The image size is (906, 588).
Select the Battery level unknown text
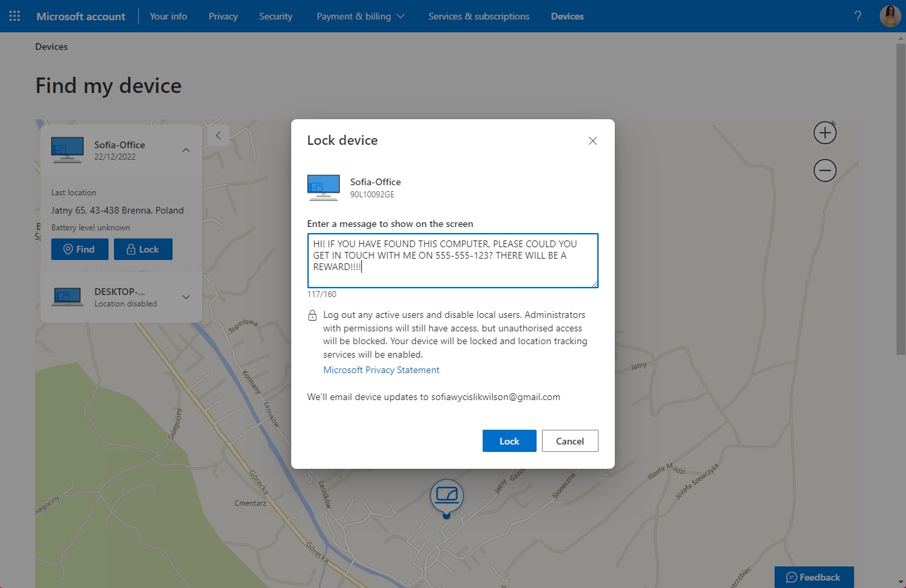click(90, 228)
